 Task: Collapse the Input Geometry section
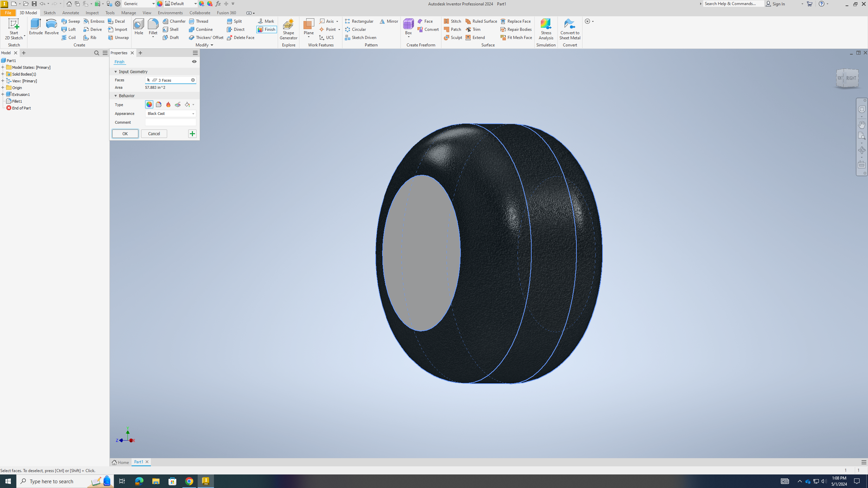tap(116, 72)
